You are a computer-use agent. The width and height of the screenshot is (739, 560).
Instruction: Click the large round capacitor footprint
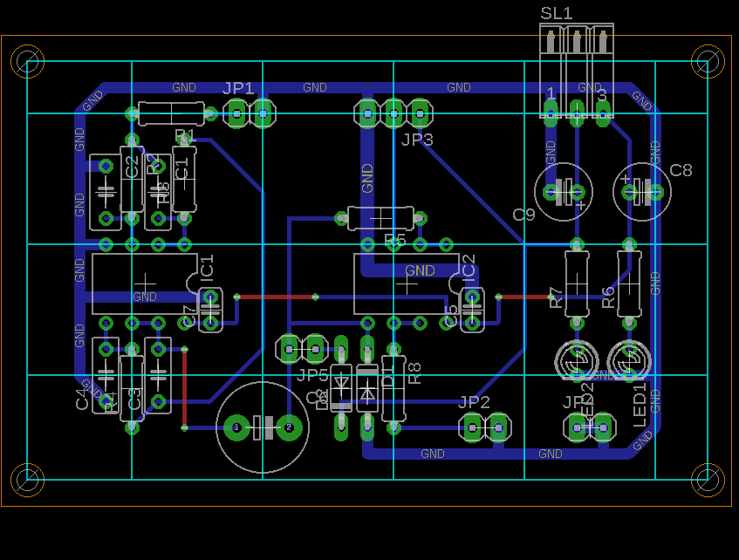tap(262, 428)
